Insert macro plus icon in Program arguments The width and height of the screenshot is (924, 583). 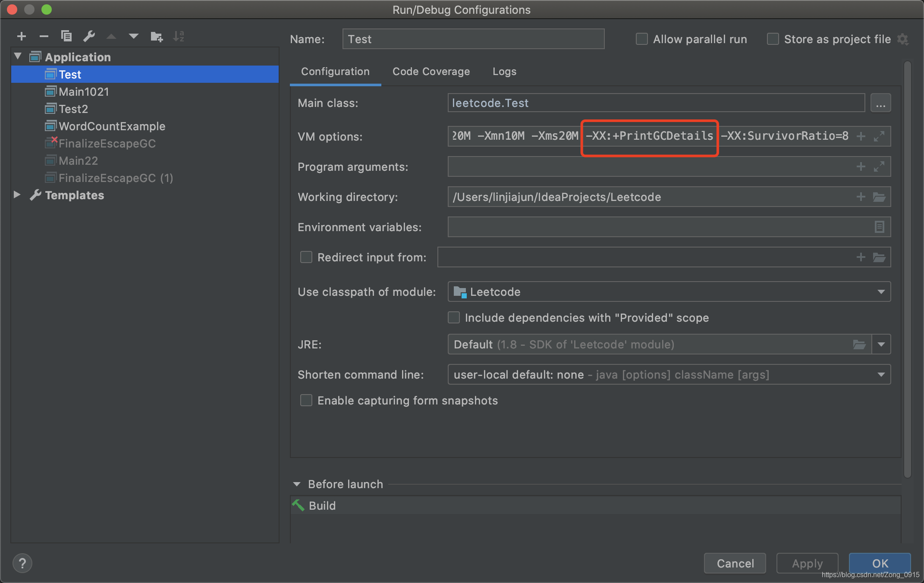click(861, 166)
